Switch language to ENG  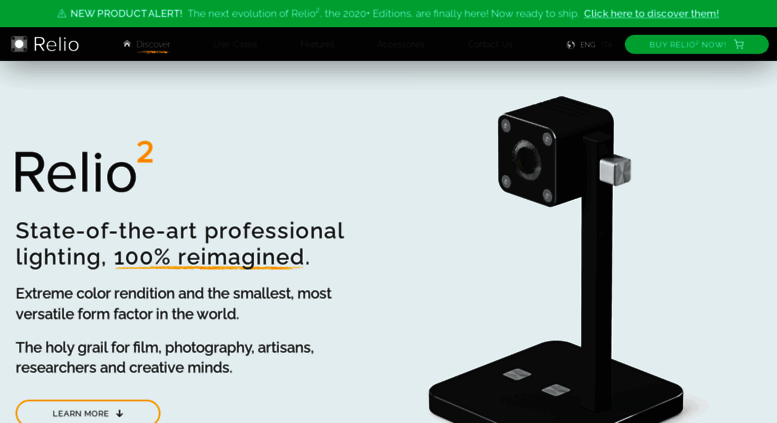[x=587, y=45]
